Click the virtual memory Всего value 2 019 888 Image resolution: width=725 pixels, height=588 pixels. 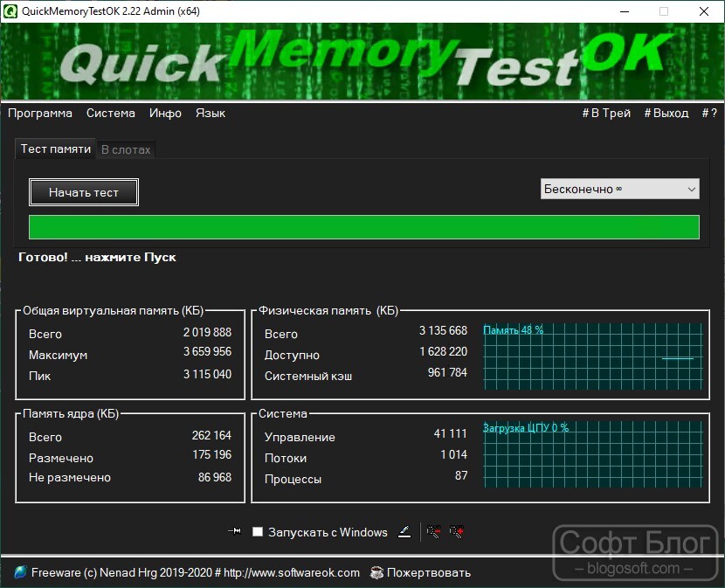pos(207,332)
